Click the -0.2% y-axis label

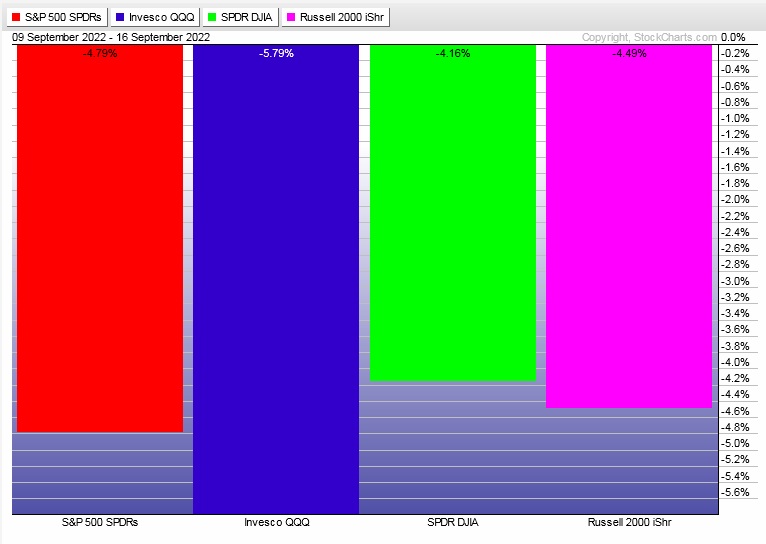(735, 53)
